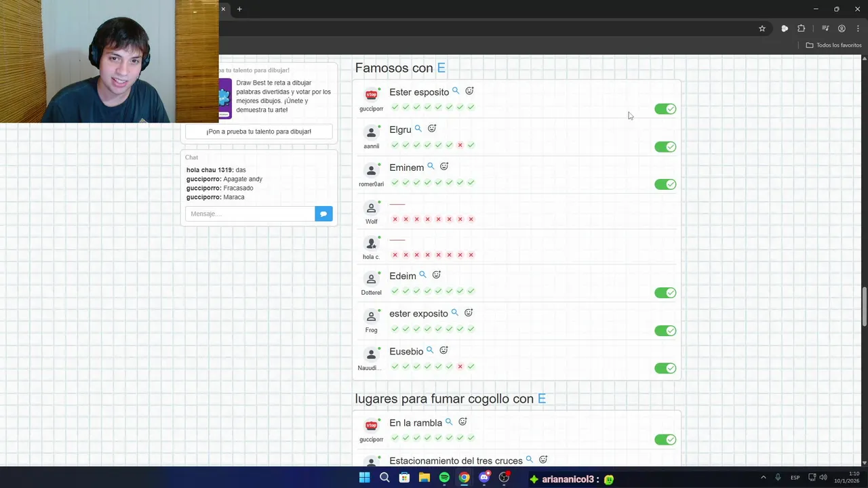The width and height of the screenshot is (868, 488).
Task: Click the chat message "gucciporro: Maraca"
Action: [216, 197]
